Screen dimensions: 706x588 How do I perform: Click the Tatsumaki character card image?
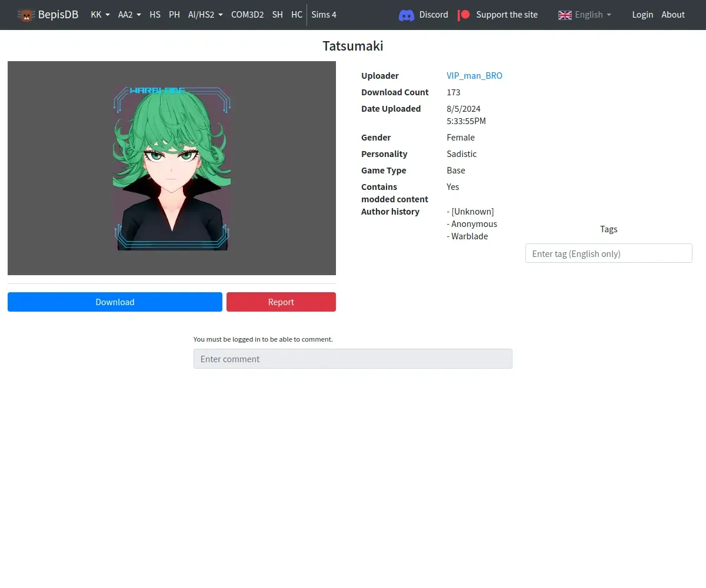(x=171, y=168)
